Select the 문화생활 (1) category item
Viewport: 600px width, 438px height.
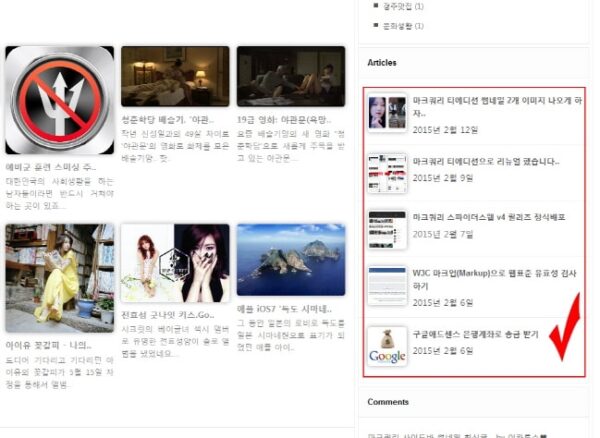(404, 24)
